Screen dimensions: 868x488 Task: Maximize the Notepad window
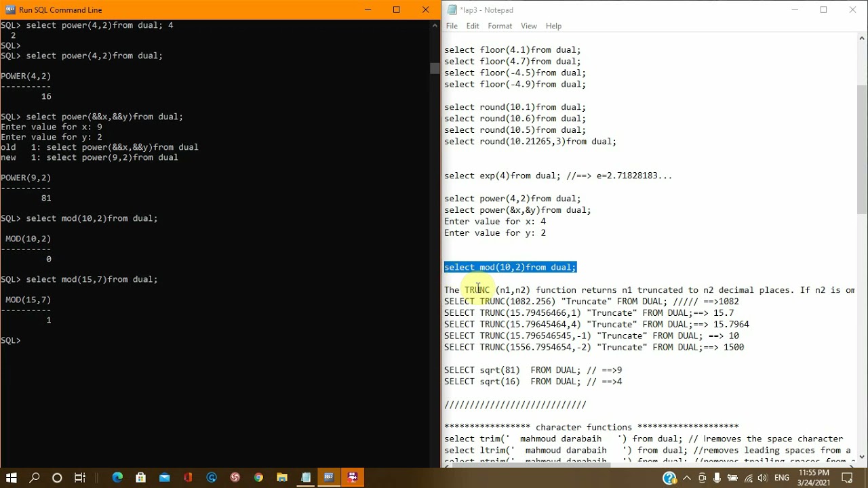(823, 9)
